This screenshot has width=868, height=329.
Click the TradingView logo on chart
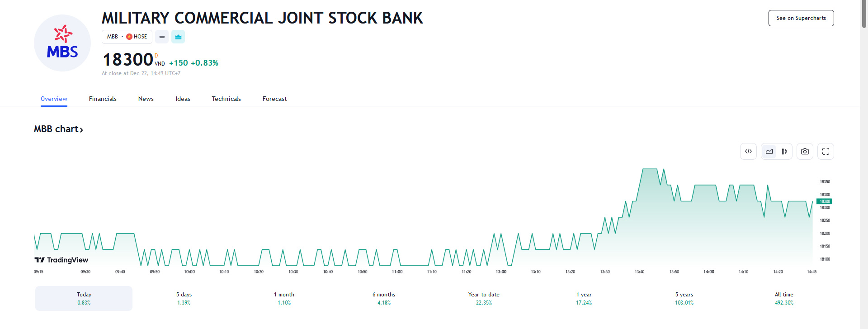pyautogui.click(x=61, y=260)
